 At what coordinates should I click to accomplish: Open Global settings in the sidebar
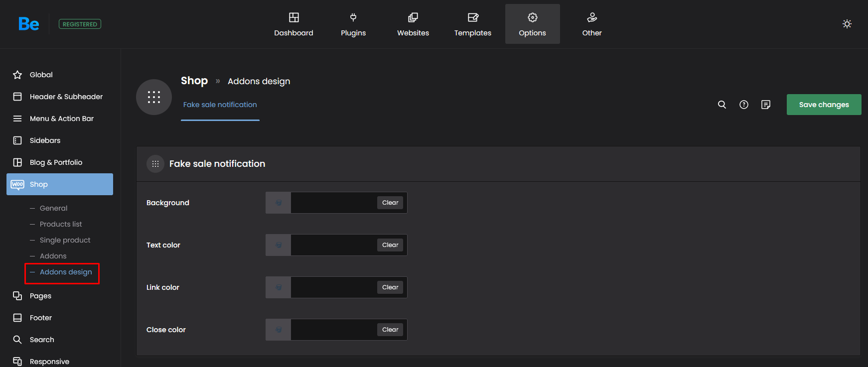[60, 75]
